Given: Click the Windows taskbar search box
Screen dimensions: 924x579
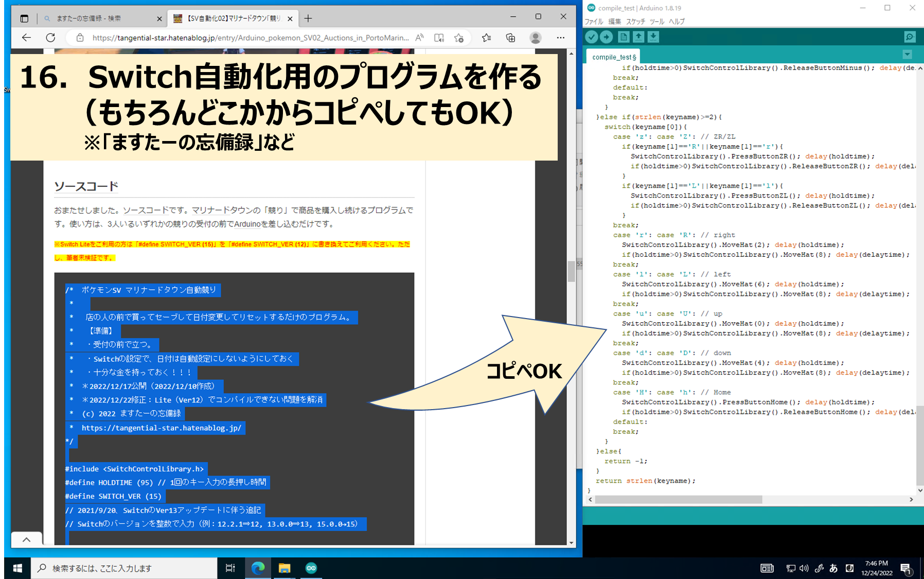Looking at the screenshot, I should [x=124, y=568].
